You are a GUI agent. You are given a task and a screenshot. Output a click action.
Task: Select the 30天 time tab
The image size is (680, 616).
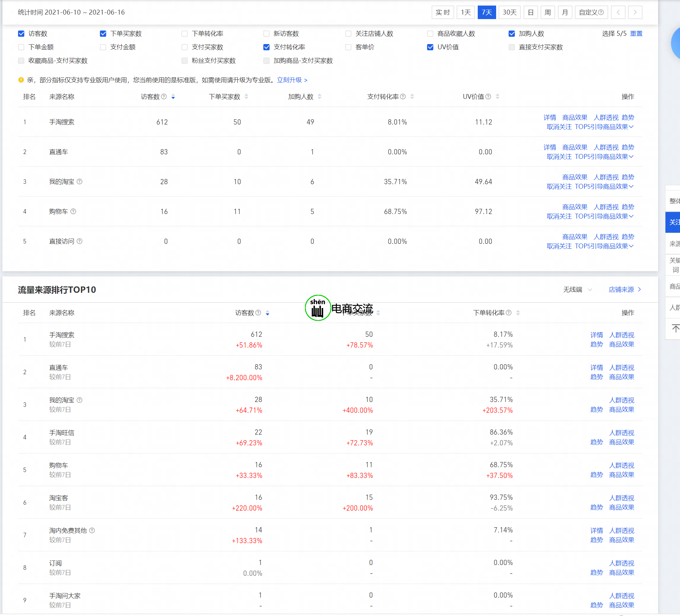pyautogui.click(x=510, y=12)
